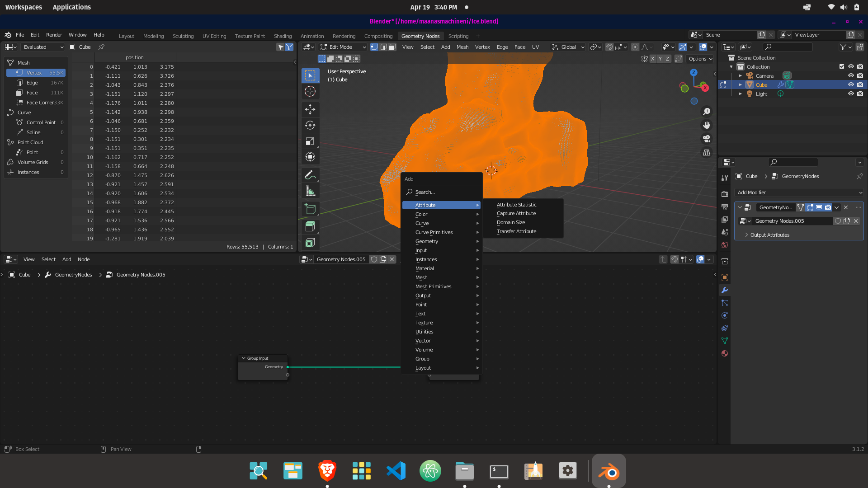Toggle camera view gizmo icon
868x488 pixels.
[x=707, y=139]
